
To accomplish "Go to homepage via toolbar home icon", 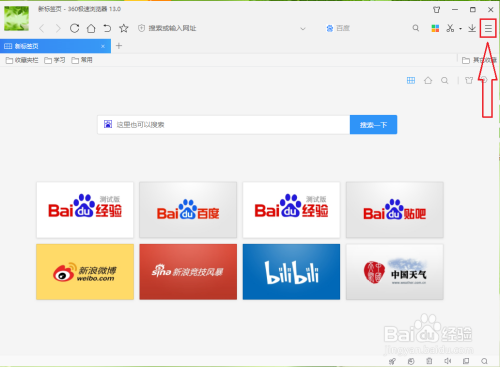I will point(91,28).
